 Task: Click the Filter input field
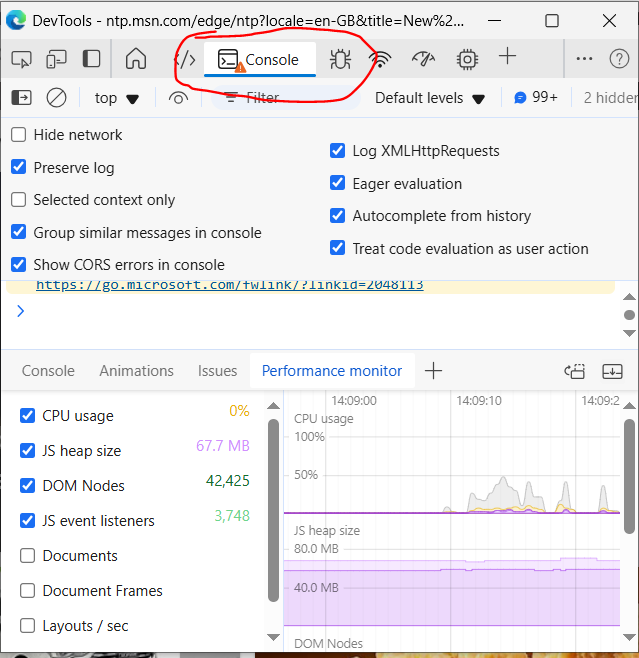pos(285,98)
